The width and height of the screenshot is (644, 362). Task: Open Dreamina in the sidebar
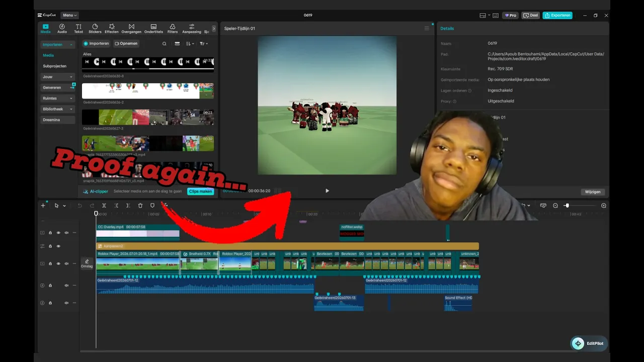pyautogui.click(x=57, y=120)
